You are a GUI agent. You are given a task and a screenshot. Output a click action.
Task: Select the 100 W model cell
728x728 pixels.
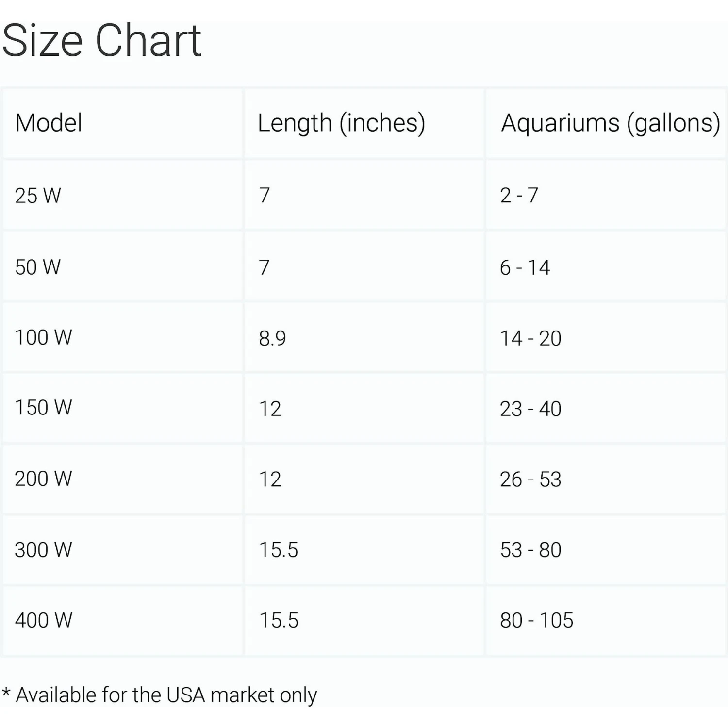point(43,337)
